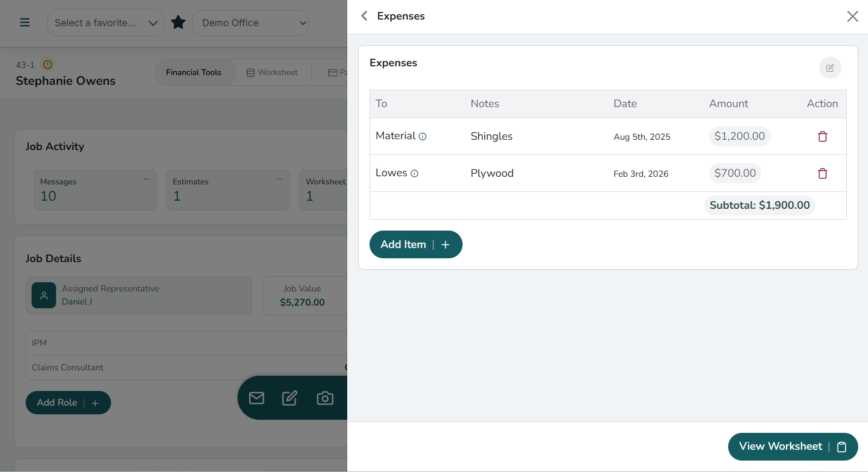868x472 pixels.
Task: Open the camera photo action
Action: (325, 398)
